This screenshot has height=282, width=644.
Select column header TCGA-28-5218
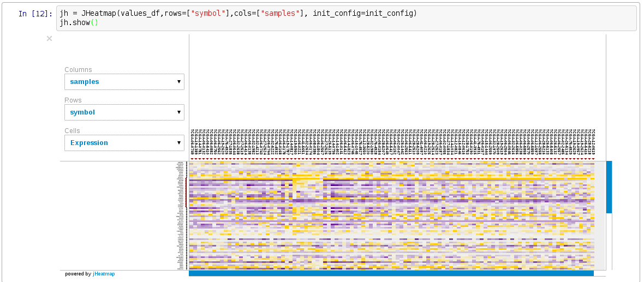click(589, 142)
